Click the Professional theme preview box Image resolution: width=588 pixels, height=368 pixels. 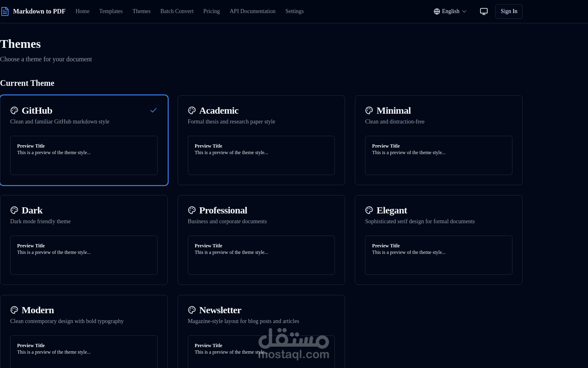(x=261, y=255)
